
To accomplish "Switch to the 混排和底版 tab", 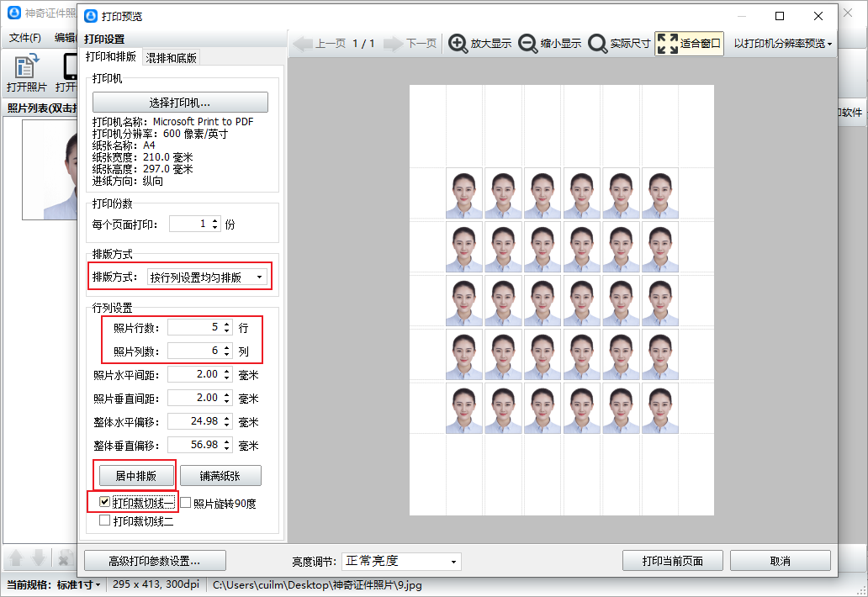I will coord(171,58).
